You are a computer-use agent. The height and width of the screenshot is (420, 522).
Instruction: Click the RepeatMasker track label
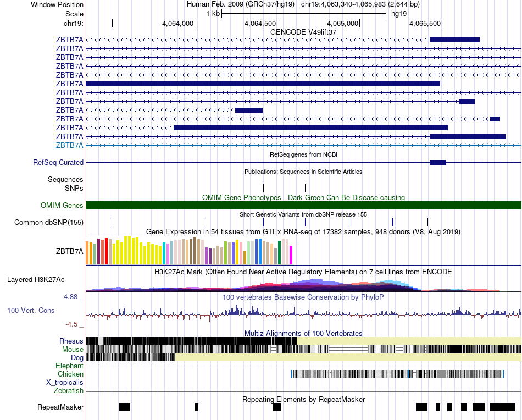pos(60,407)
